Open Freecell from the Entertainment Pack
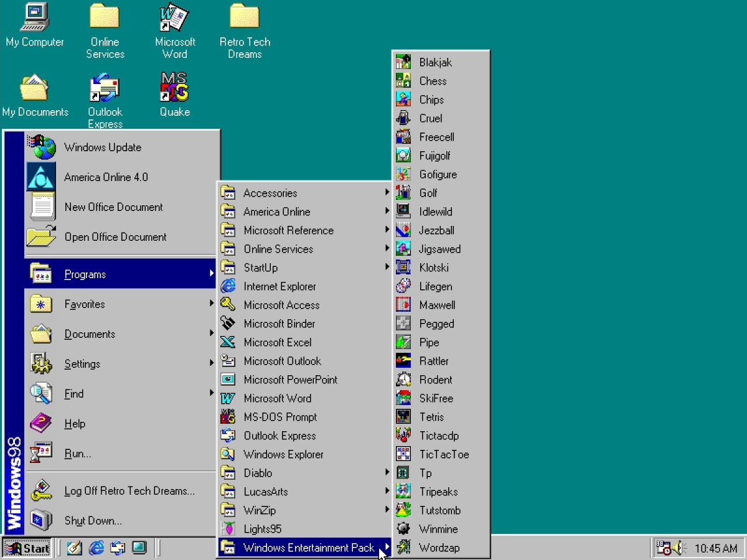 coord(436,137)
